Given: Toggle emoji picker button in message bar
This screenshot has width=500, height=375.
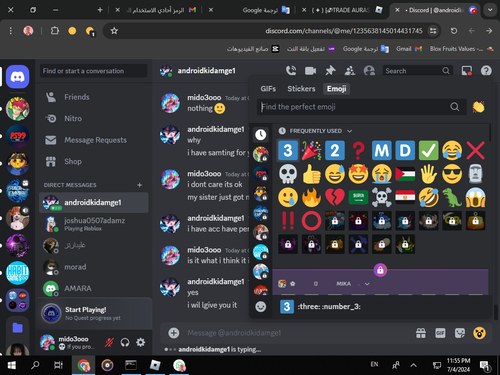Looking at the screenshot, I should [479, 333].
